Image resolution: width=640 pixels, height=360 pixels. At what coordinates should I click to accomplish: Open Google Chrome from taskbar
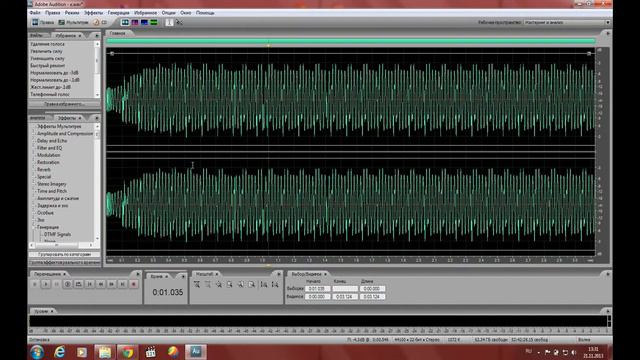pyautogui.click(x=128, y=352)
